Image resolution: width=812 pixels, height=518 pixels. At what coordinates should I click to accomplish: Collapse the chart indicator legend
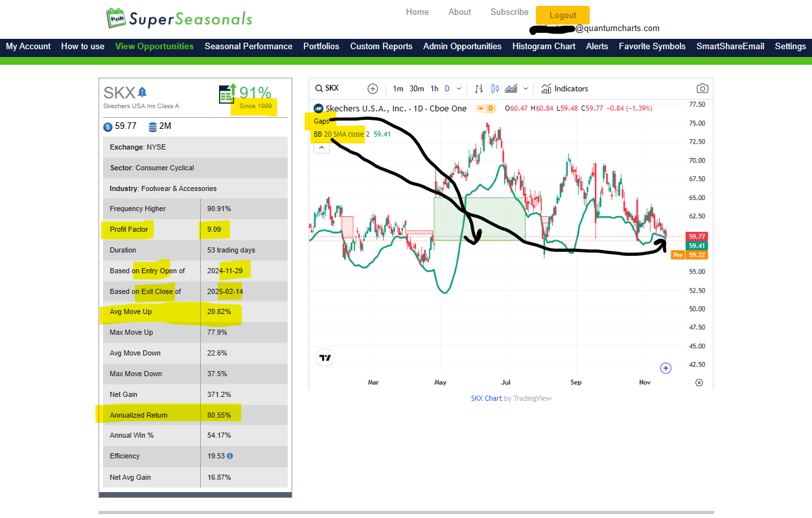click(322, 148)
